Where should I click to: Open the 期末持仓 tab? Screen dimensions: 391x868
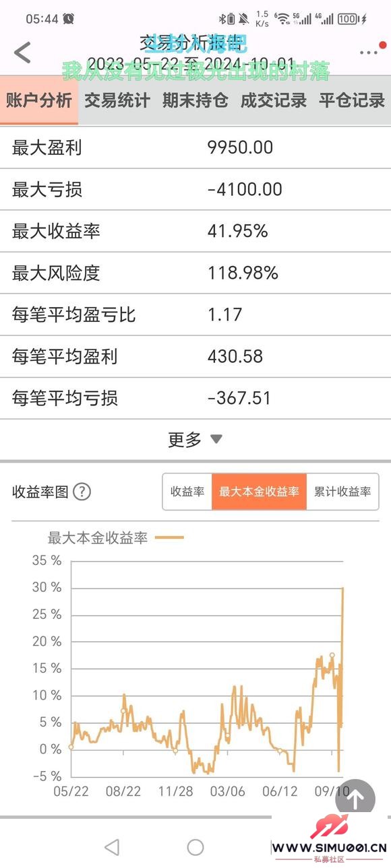(x=195, y=100)
